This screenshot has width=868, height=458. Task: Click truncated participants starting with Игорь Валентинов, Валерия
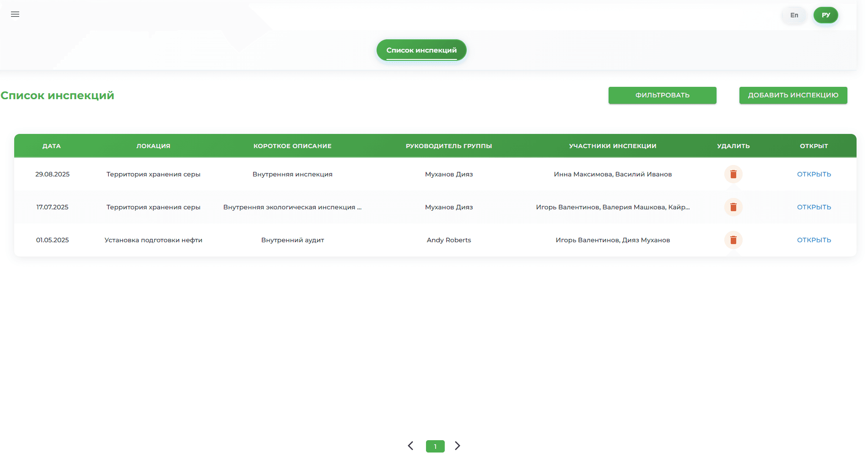point(612,207)
